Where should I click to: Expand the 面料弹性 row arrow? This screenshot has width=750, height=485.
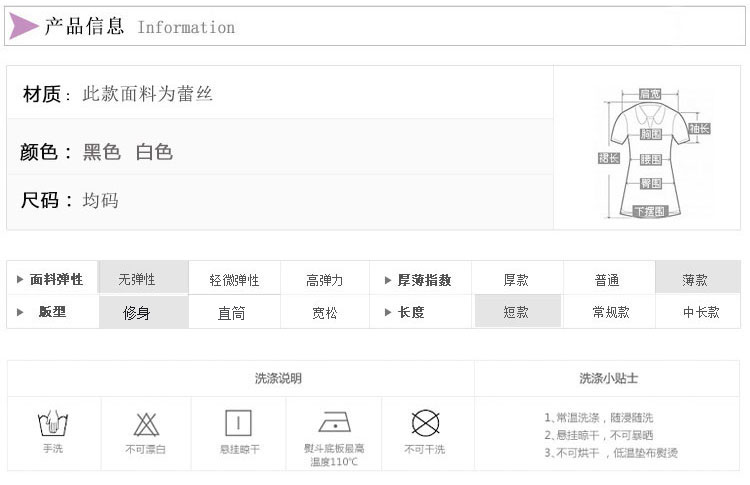[x=20, y=280]
